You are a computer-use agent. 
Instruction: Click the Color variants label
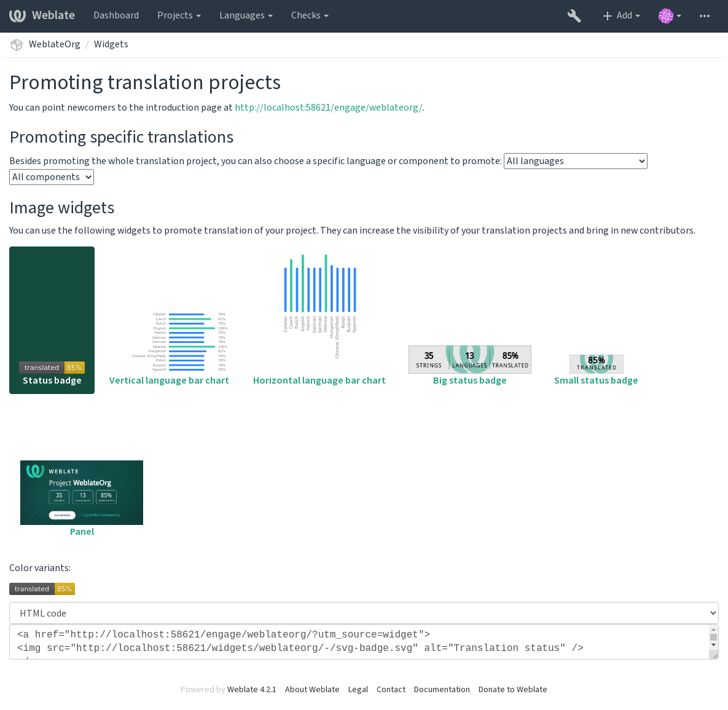40,568
